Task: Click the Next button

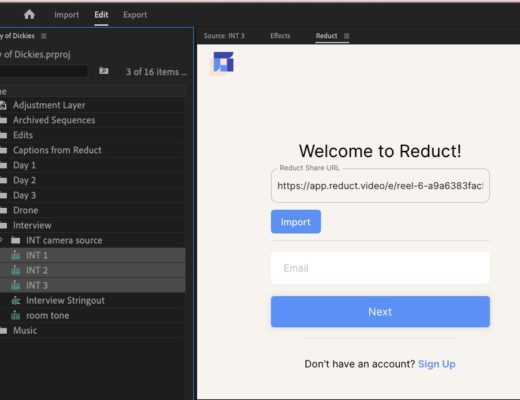Action: (x=380, y=312)
